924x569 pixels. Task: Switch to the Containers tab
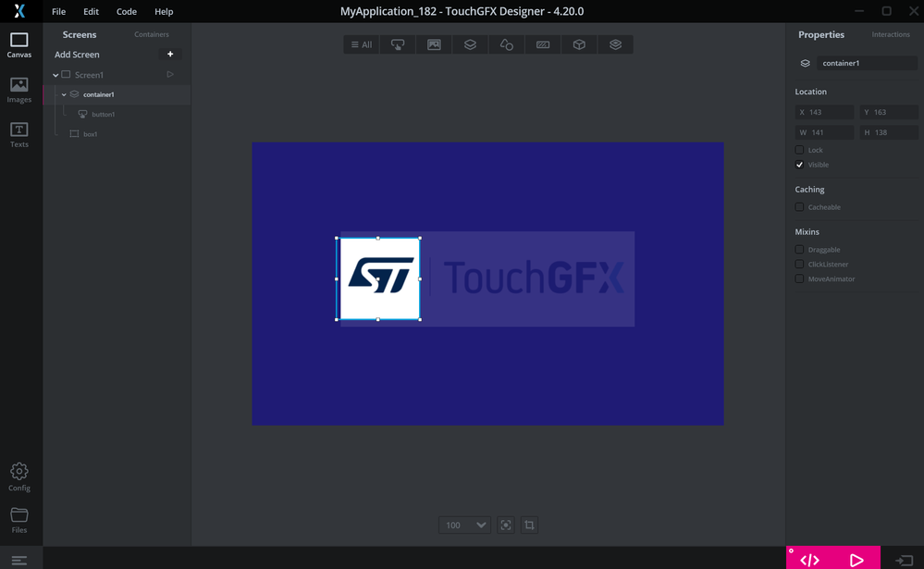[x=152, y=34]
